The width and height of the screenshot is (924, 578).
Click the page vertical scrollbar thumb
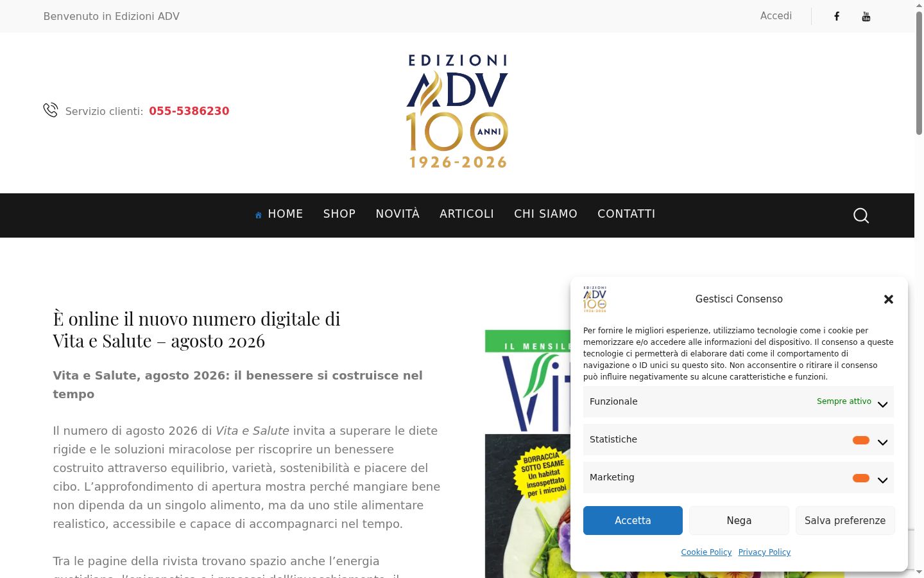click(x=919, y=73)
